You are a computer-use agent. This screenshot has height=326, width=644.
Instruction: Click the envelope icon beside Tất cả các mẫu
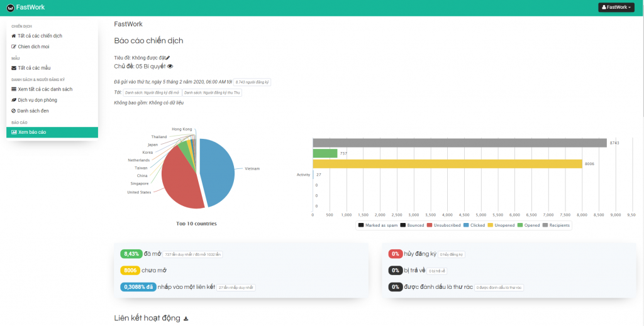click(14, 68)
